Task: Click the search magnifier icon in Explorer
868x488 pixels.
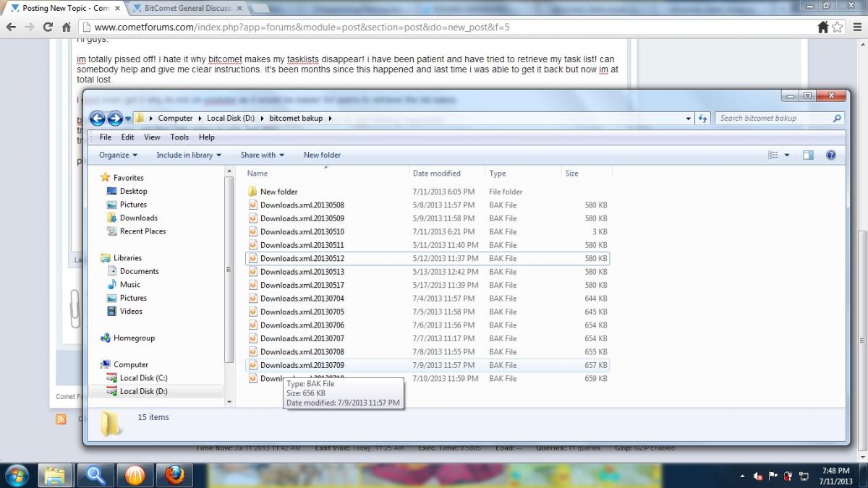Action: [838, 118]
